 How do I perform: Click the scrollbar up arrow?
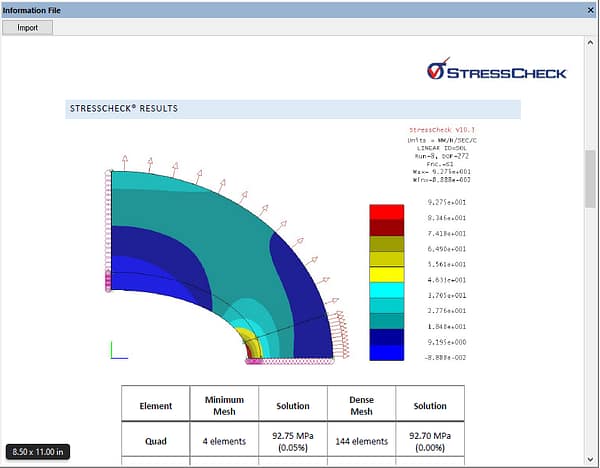click(x=589, y=44)
